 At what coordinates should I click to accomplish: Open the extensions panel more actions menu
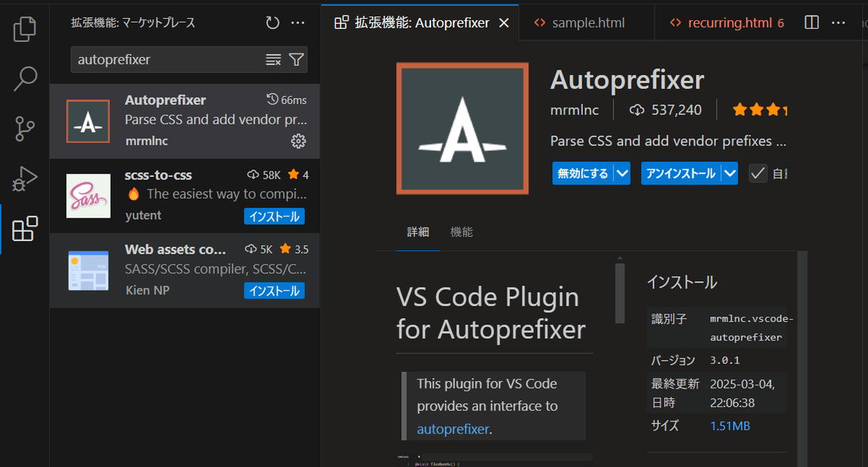[x=298, y=22]
